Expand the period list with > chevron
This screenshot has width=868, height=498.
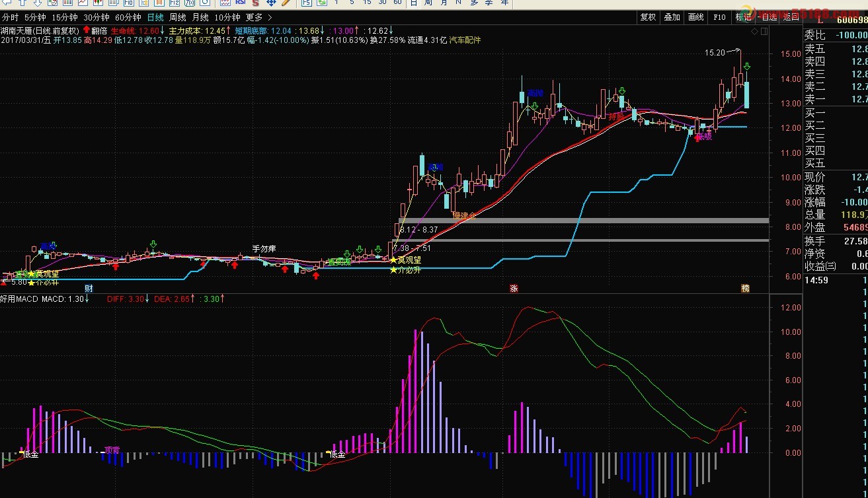[269, 17]
